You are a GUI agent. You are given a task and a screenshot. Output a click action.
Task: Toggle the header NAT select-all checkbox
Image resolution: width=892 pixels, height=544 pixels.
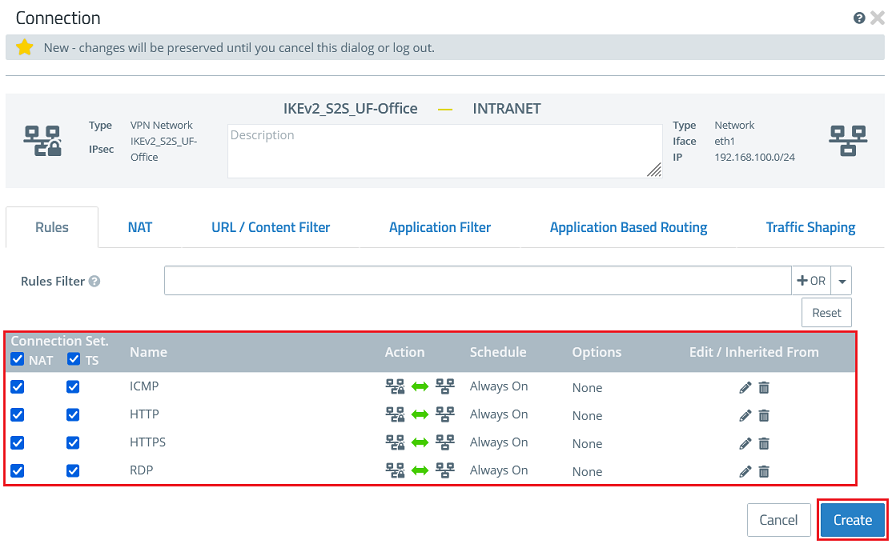(17, 360)
